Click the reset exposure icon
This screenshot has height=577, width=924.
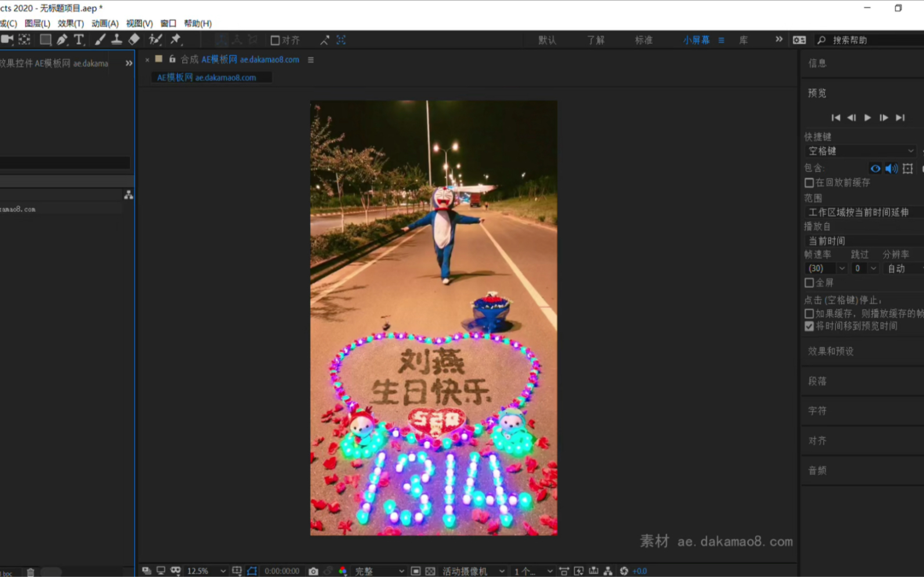624,571
